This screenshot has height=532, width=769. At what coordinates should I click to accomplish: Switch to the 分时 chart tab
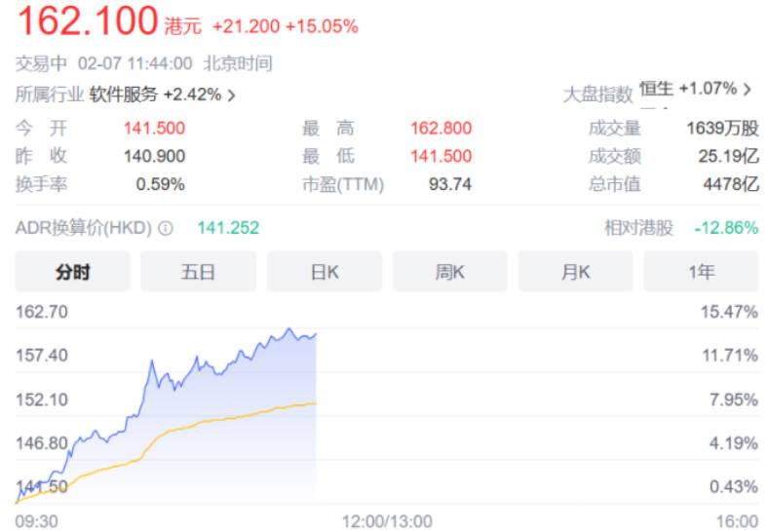tap(73, 272)
